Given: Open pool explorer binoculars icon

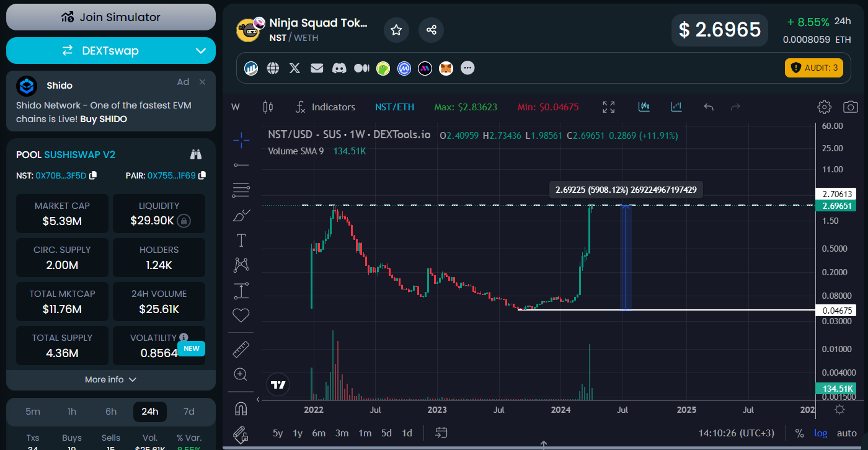Looking at the screenshot, I should 196,155.
